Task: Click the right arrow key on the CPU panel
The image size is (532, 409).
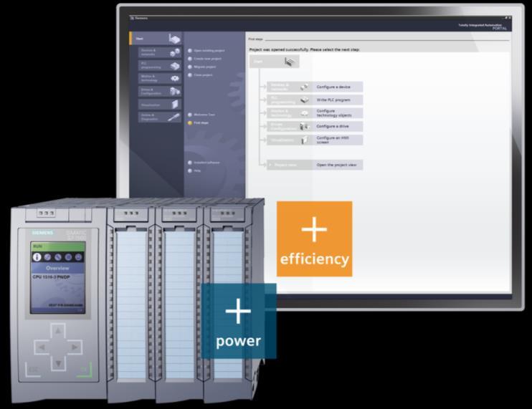Action: (x=75, y=347)
